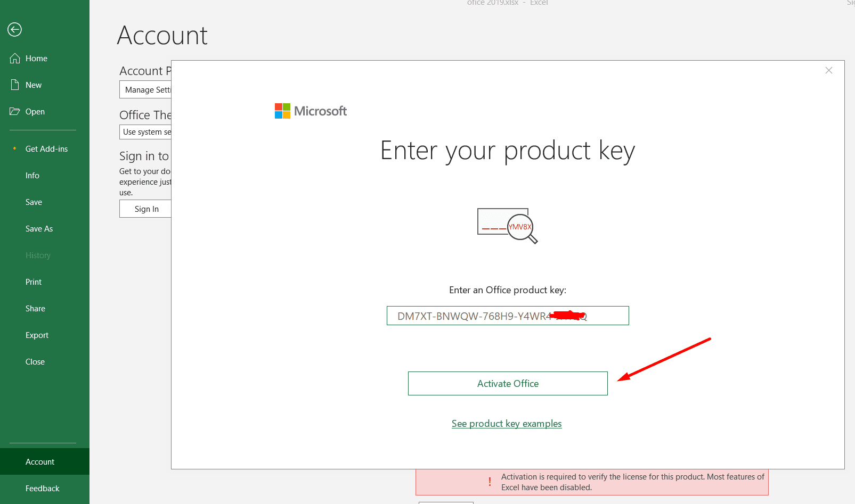Viewport: 855px width, 504px height.
Task: Expand the Office Theme dropdown
Action: [145, 132]
